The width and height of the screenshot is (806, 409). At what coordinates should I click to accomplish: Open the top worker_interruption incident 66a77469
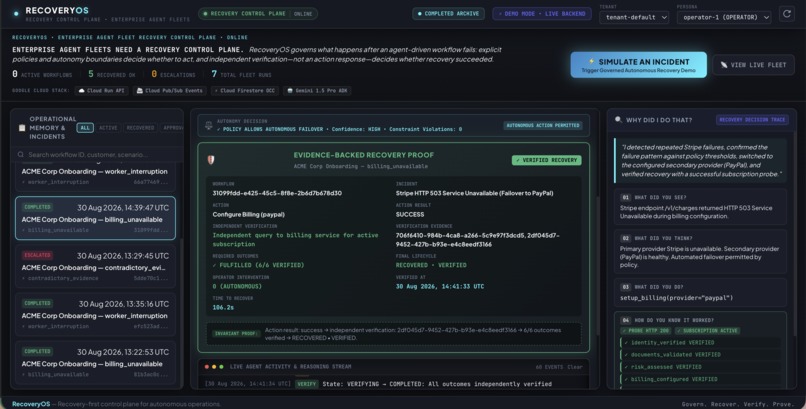[95, 176]
